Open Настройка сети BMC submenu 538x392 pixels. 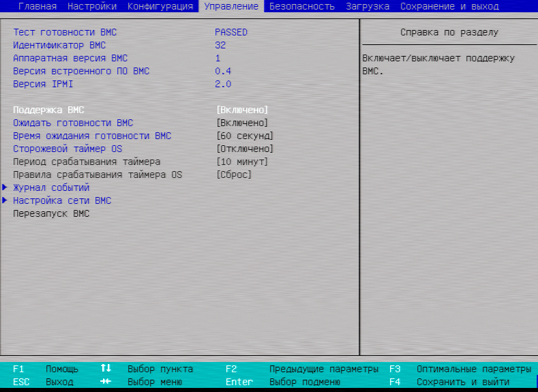pos(62,200)
